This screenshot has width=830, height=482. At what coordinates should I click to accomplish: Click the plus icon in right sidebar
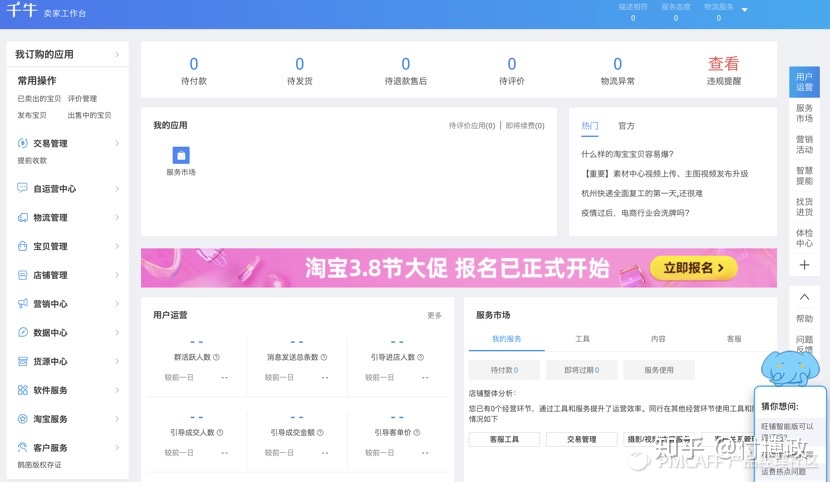pos(804,265)
